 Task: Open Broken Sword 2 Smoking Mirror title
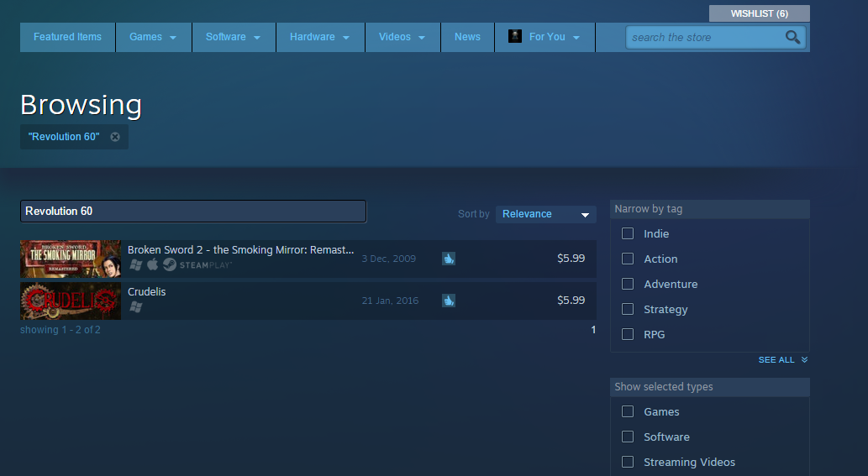pyautogui.click(x=240, y=250)
